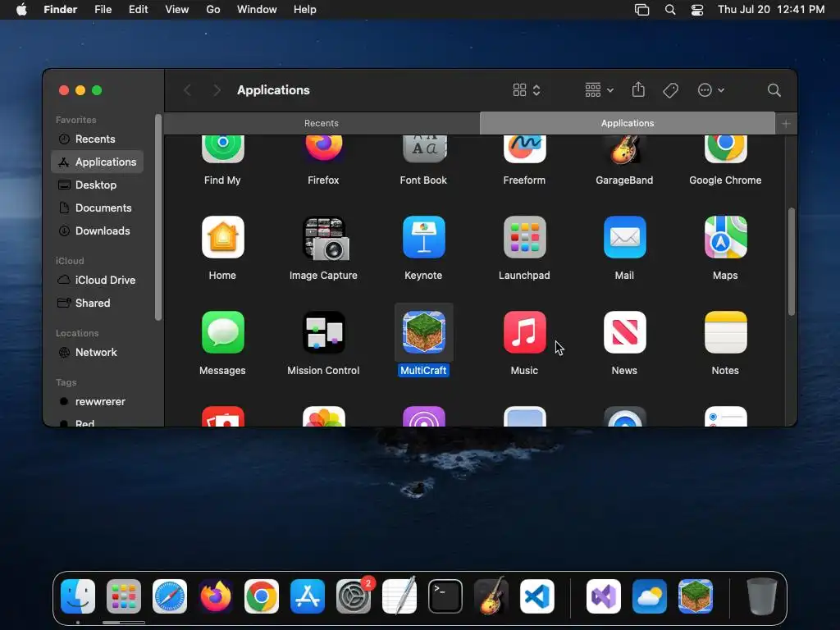This screenshot has height=630, width=840.
Task: Select GarageBand in the Applications folder
Action: click(x=624, y=149)
